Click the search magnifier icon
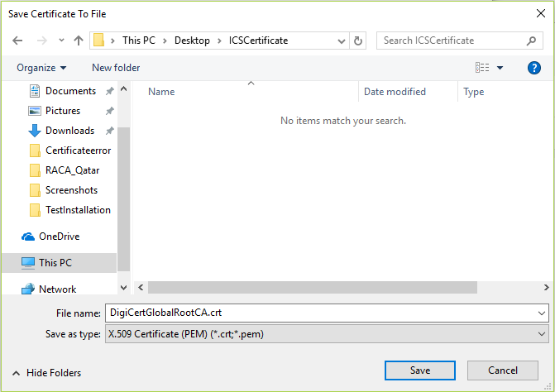This screenshot has height=392, width=555. (x=531, y=41)
